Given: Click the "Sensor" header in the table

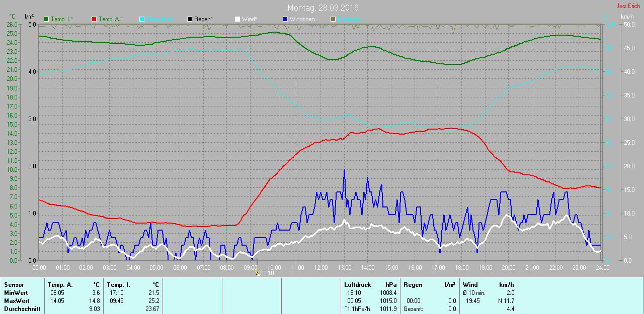Looking at the screenshot, I should (14, 285).
